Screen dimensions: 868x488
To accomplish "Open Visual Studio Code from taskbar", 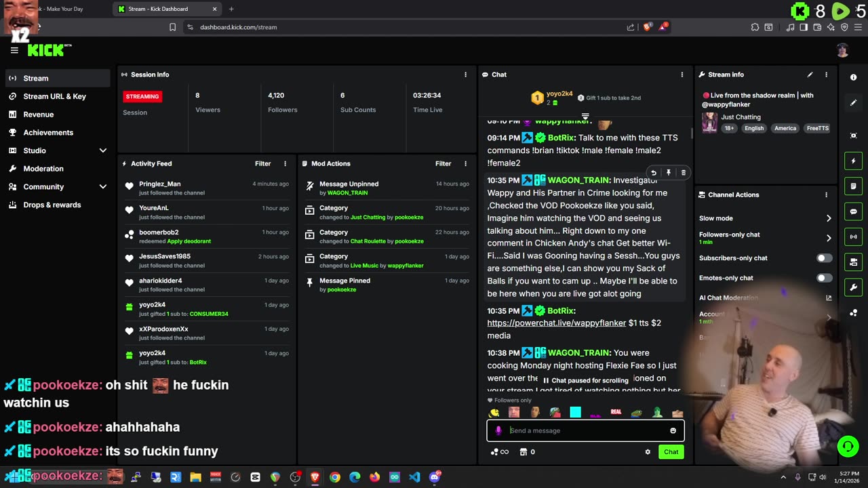I will point(414,477).
